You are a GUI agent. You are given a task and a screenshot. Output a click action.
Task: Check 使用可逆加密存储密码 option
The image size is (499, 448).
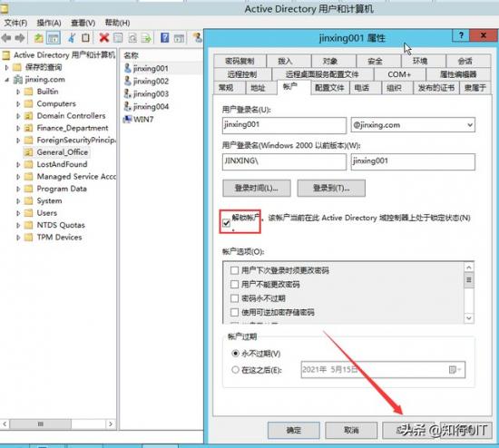pyautogui.click(x=234, y=312)
